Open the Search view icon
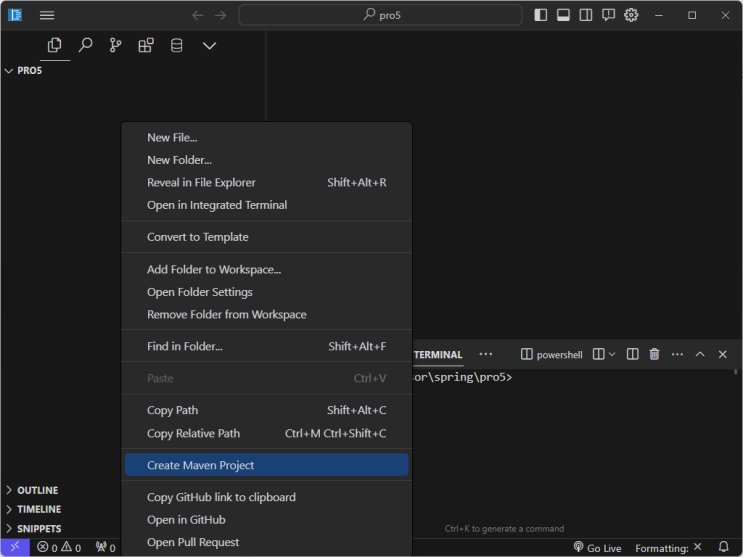Screen dimensions: 743x557 [85, 46]
